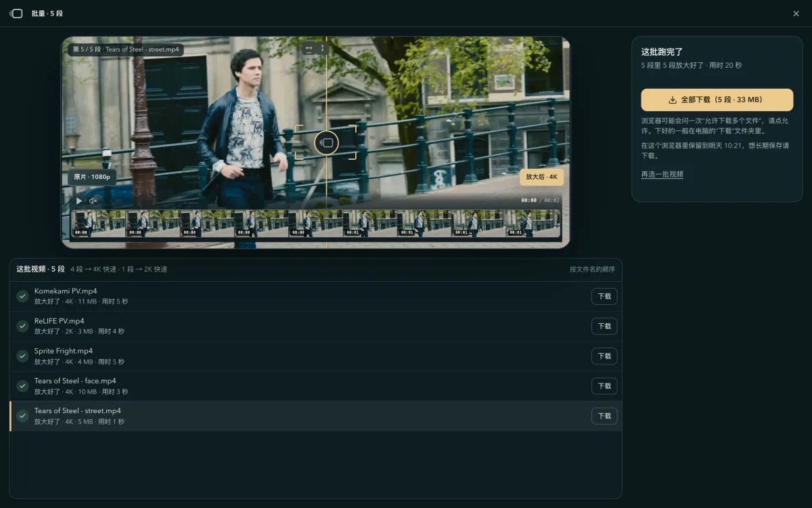
Task: Click the app logo icon beside 批量
Action: pyautogui.click(x=16, y=14)
